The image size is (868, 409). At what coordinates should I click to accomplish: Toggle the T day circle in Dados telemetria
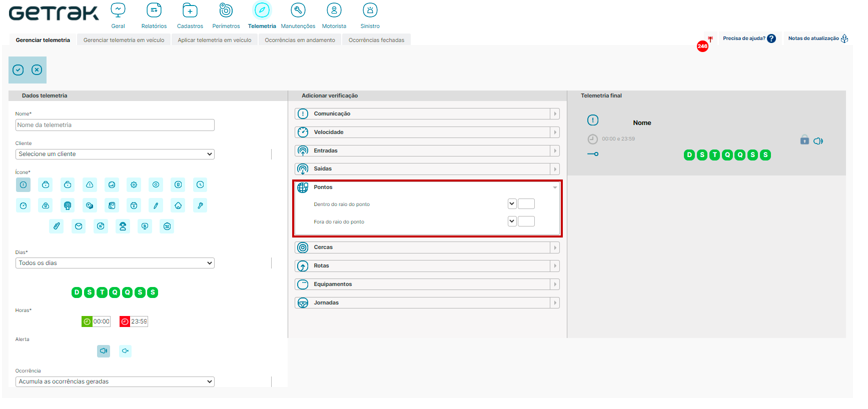[x=102, y=292]
